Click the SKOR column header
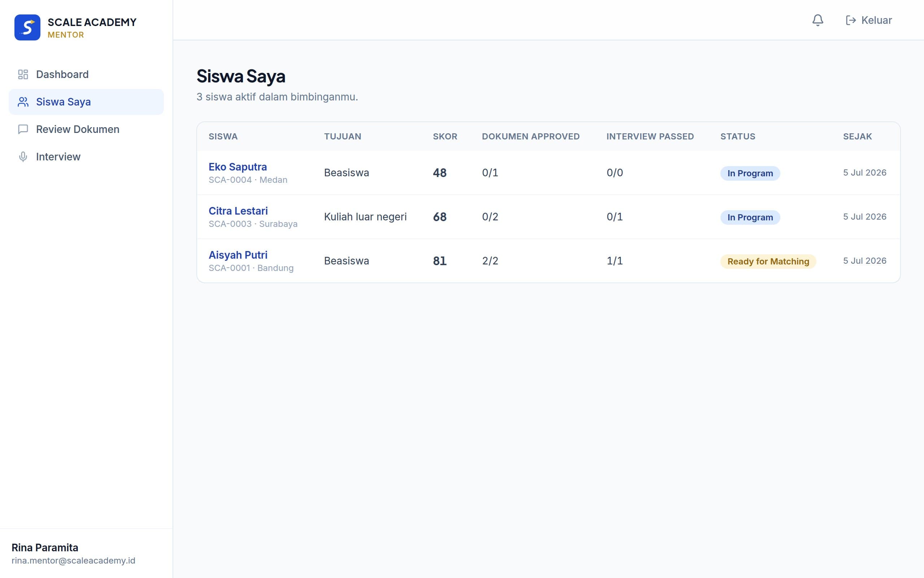This screenshot has width=924, height=578. [x=445, y=137]
